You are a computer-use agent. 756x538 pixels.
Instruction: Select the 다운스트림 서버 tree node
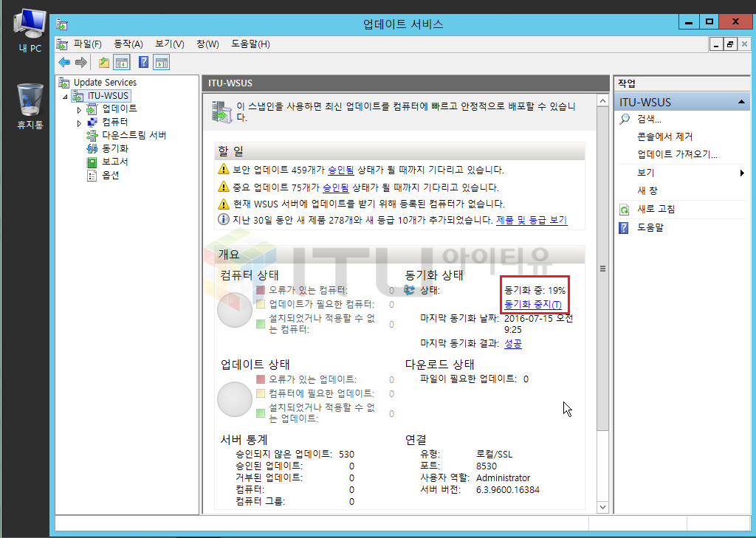tap(134, 135)
